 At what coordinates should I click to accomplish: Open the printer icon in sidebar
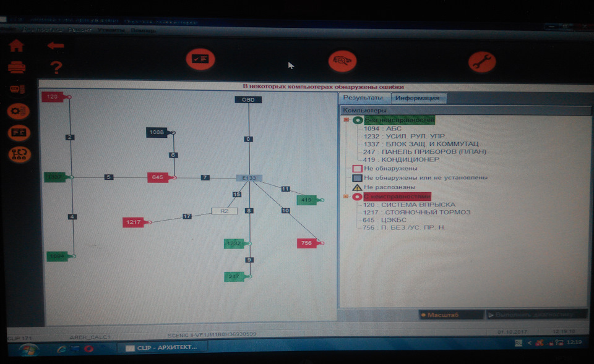click(x=17, y=67)
